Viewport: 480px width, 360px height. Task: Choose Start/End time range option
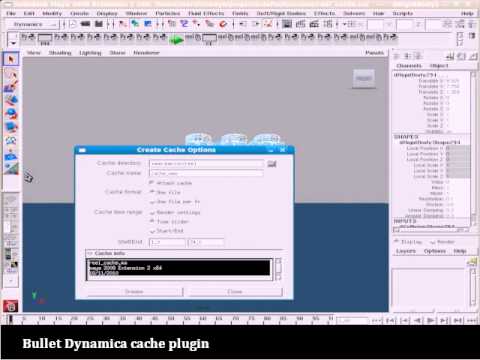point(152,231)
